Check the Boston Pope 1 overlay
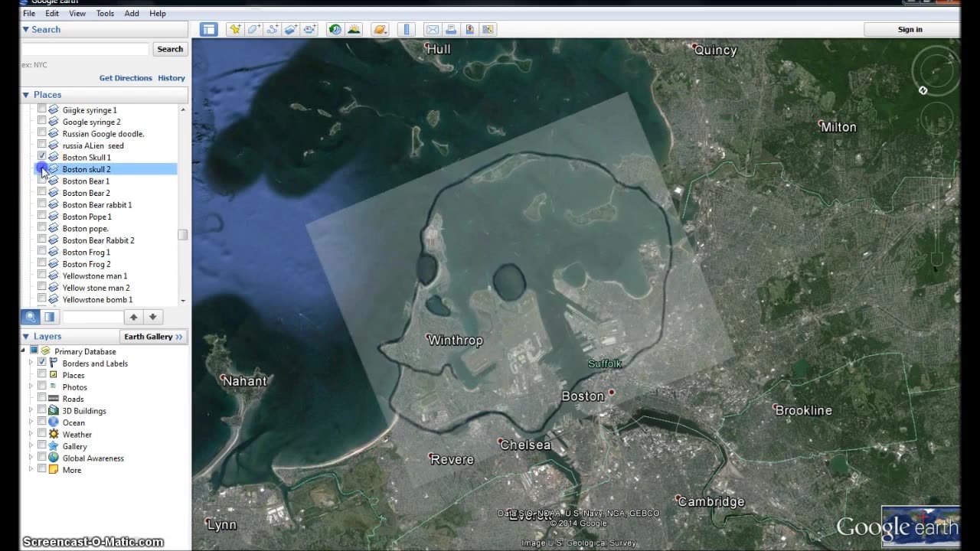980x551 pixels. coord(42,216)
